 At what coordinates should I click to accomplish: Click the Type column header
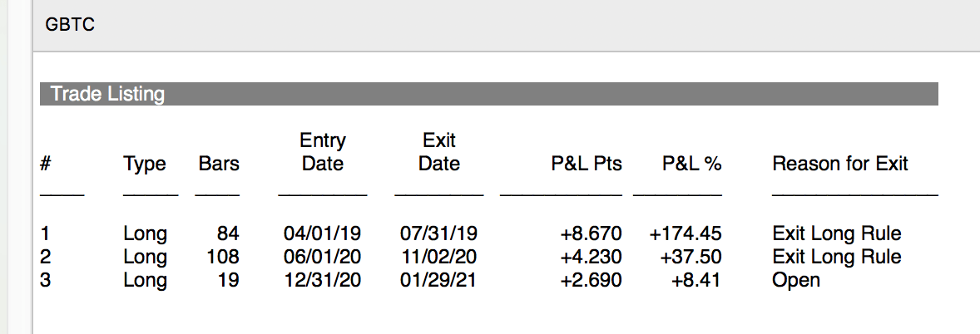tap(145, 165)
